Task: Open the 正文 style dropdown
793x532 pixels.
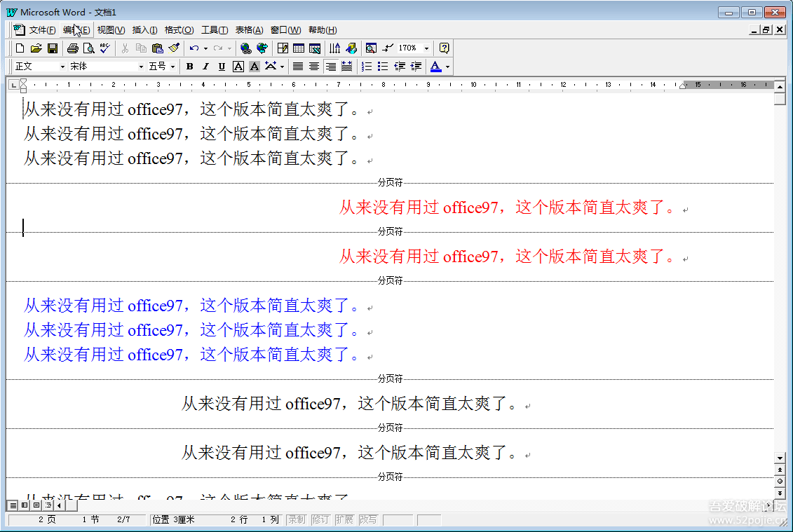Action: tap(62, 67)
